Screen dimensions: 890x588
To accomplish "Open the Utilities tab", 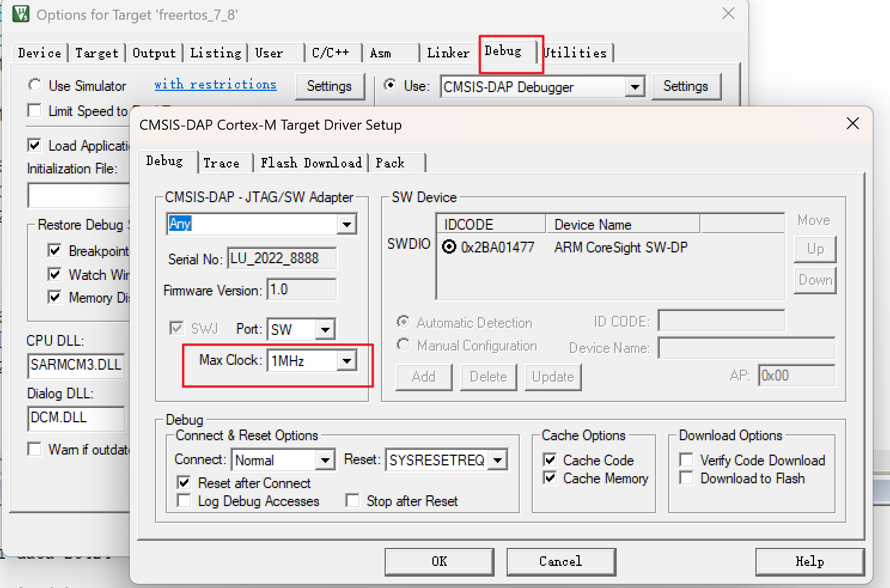I will pos(576,53).
